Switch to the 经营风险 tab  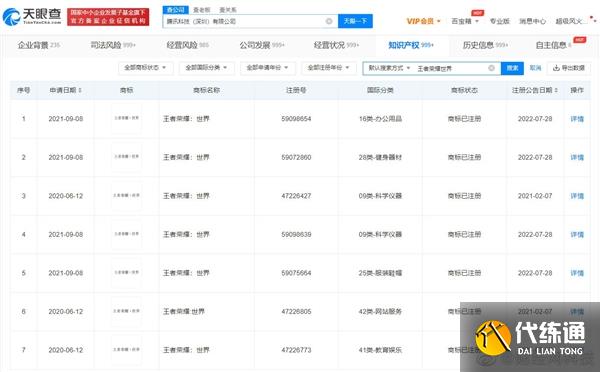188,45
